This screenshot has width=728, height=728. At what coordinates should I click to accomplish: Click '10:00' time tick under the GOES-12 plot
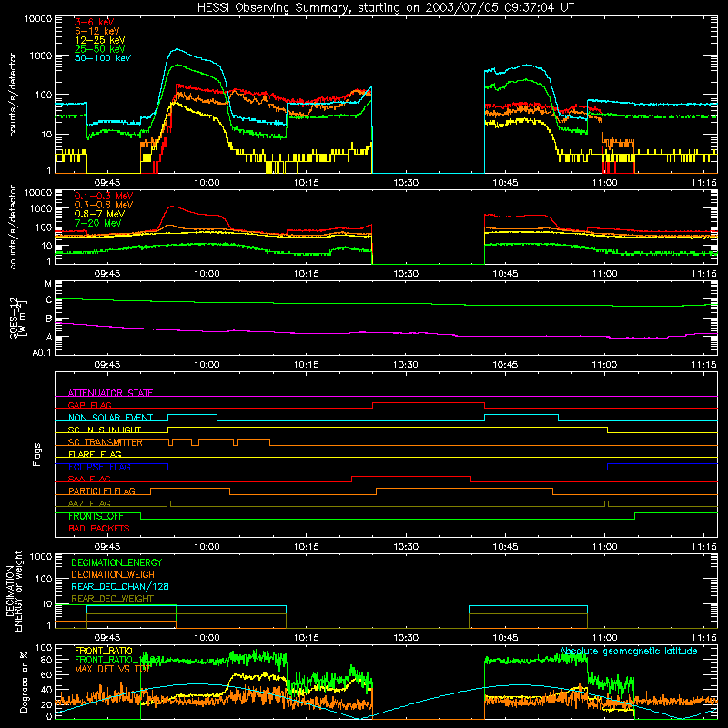pos(207,365)
